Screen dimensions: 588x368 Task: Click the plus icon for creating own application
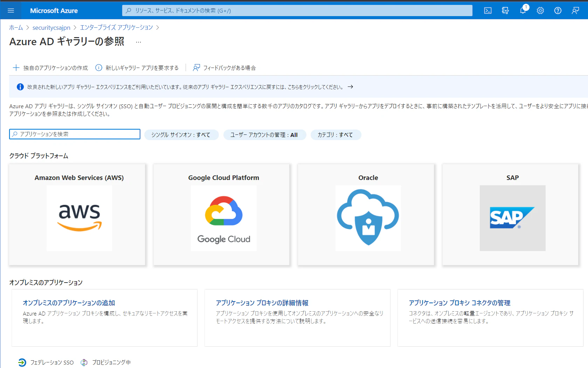coord(16,68)
